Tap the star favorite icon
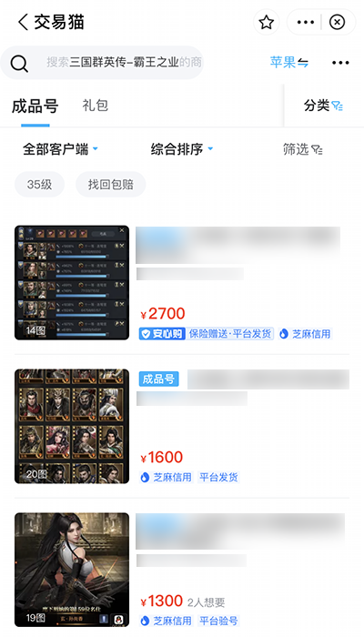Image resolution: width=364 pixels, height=637 pixels. pos(266,22)
